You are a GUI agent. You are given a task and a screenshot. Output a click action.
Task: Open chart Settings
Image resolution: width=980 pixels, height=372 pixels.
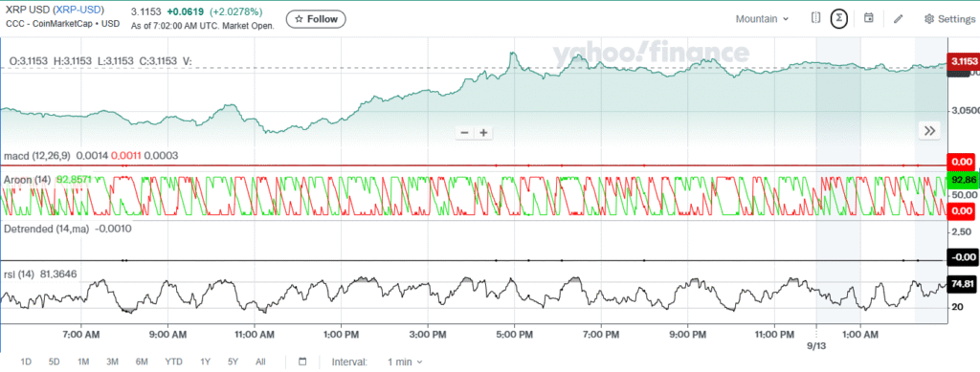click(x=949, y=19)
